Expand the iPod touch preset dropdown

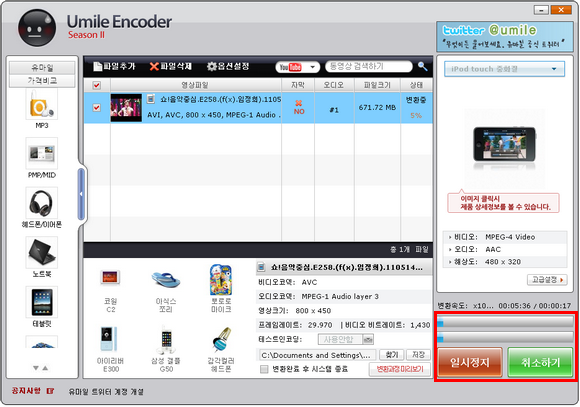tap(505, 69)
